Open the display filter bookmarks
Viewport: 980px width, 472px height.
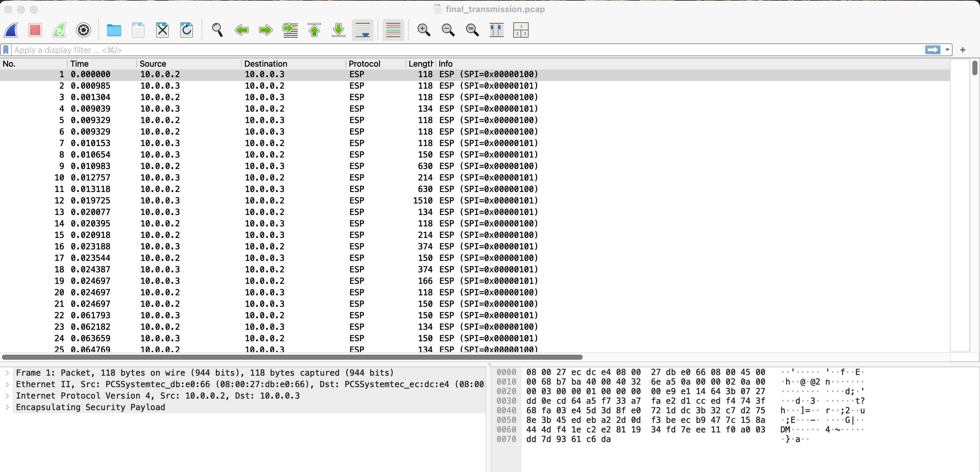[5, 50]
